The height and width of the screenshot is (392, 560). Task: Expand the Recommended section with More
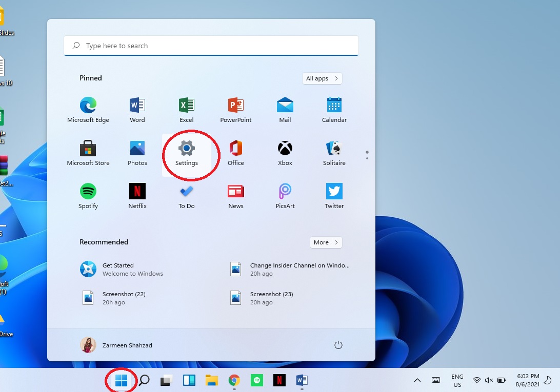coord(326,242)
